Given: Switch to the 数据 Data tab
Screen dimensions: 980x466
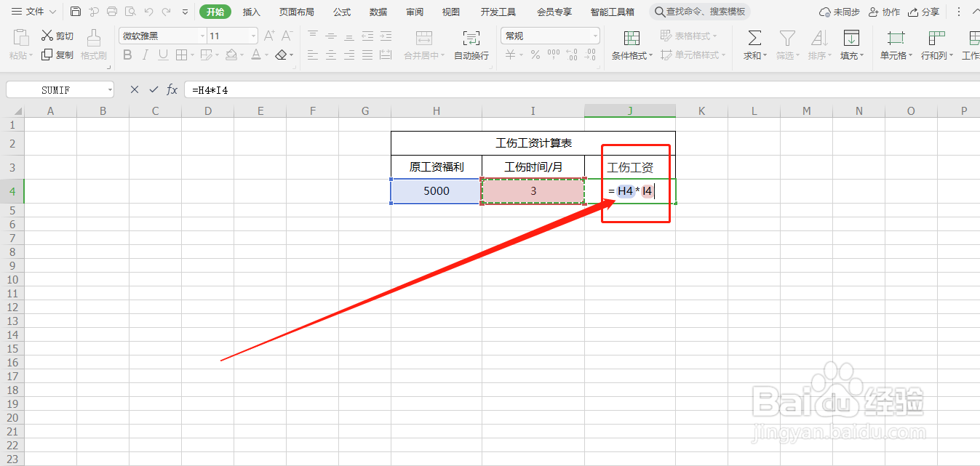Looking at the screenshot, I should tap(378, 12).
